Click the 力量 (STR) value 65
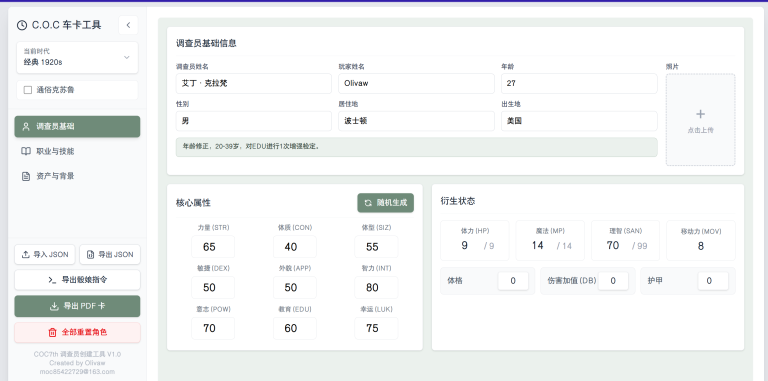The height and width of the screenshot is (381, 768). (213, 247)
